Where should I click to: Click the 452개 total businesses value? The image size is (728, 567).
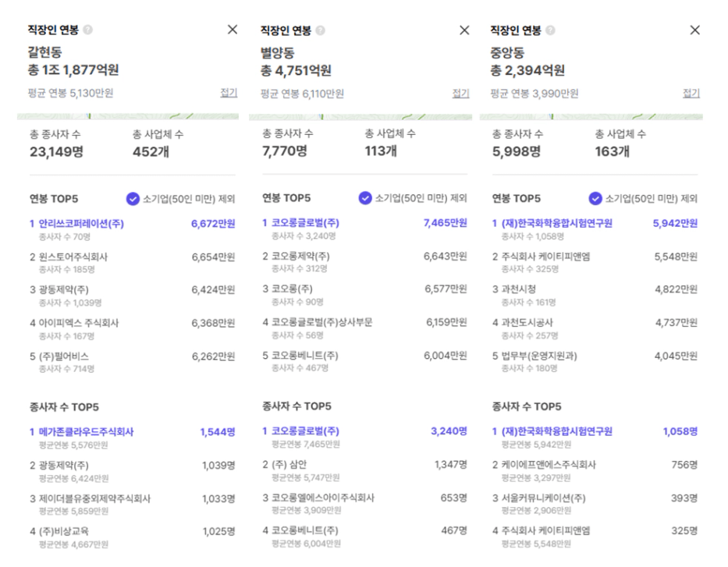pyautogui.click(x=151, y=152)
